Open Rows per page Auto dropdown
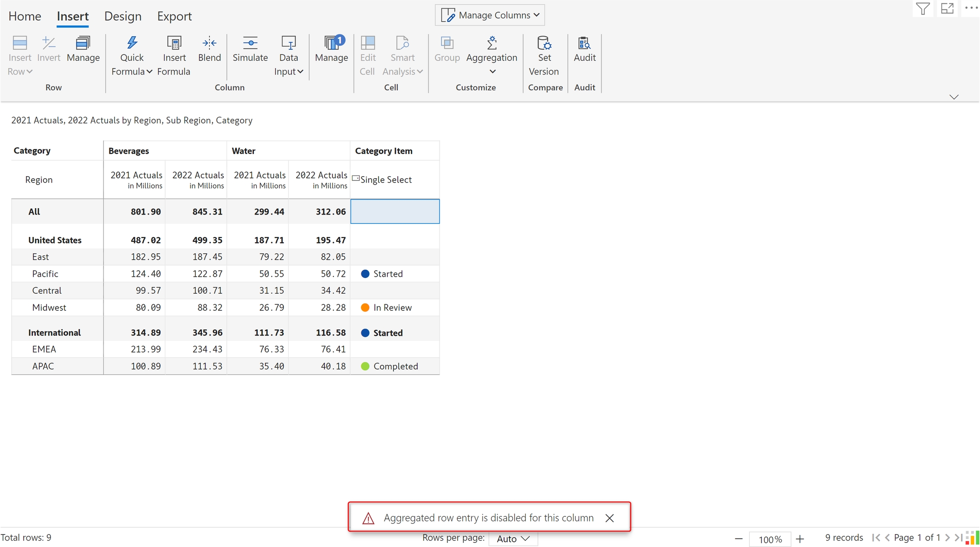This screenshot has width=980, height=547. [513, 538]
